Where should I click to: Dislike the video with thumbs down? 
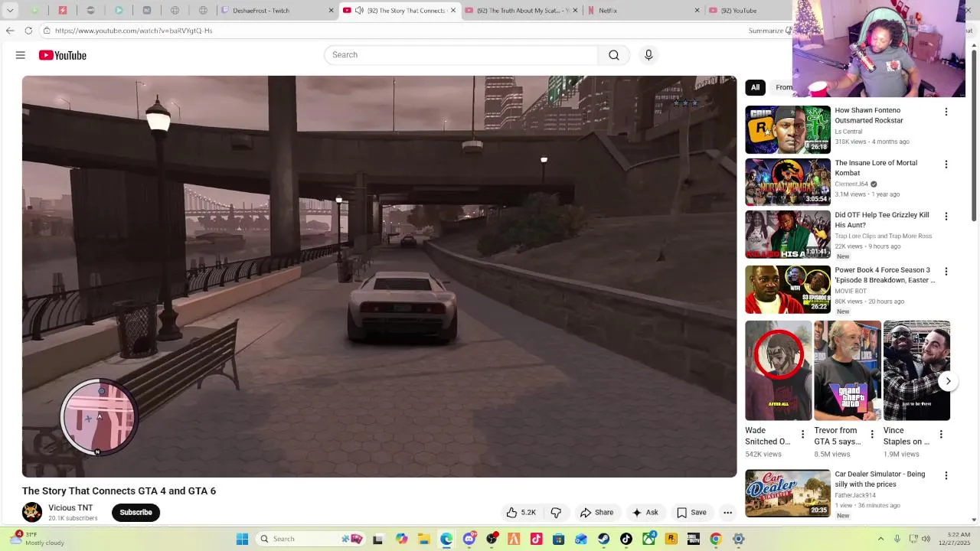click(x=557, y=513)
